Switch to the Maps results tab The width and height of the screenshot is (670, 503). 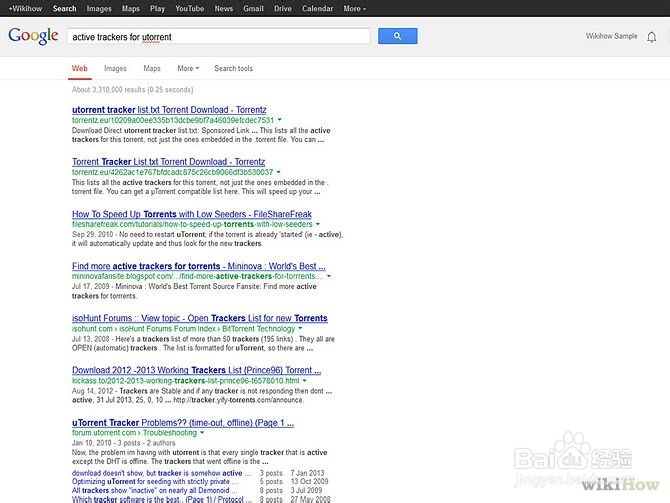click(152, 68)
